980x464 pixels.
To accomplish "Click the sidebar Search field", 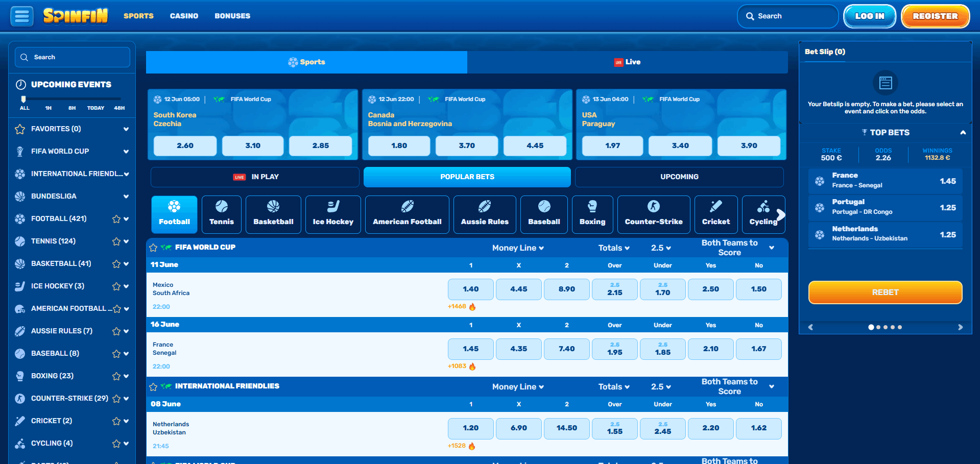I will (72, 57).
